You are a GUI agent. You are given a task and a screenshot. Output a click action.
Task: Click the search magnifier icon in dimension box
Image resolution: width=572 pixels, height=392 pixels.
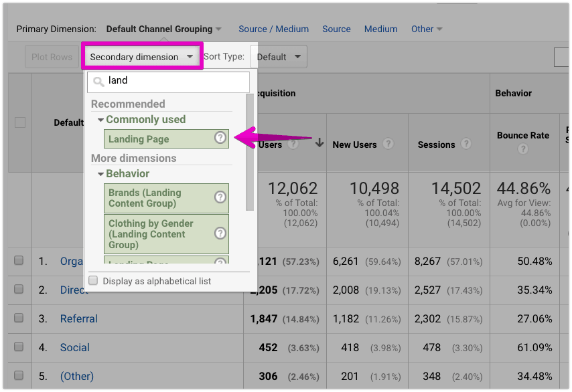click(x=98, y=81)
